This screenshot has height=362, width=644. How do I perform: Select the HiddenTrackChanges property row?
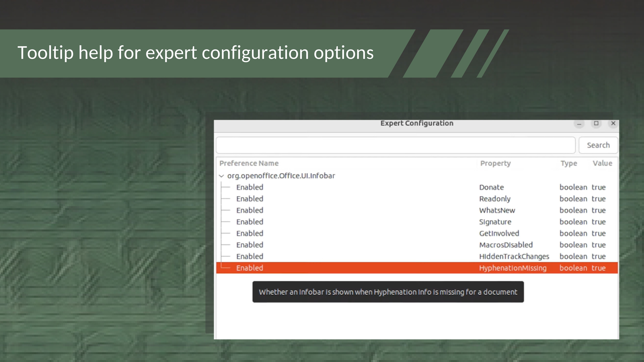pos(514,256)
